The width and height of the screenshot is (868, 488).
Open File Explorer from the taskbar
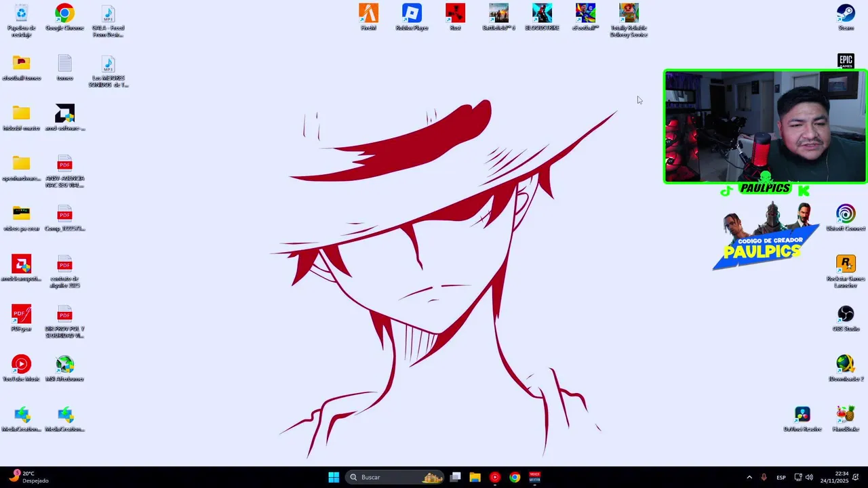(475, 477)
